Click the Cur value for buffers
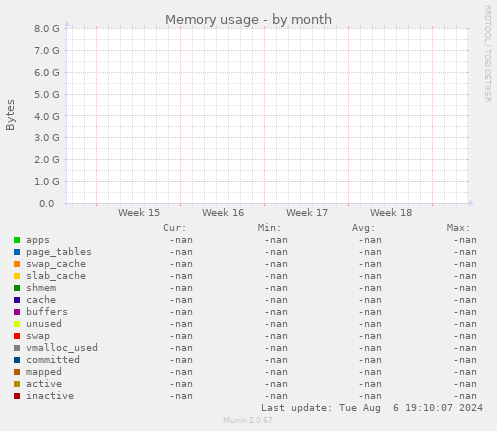This screenshot has height=431, width=497. click(181, 312)
